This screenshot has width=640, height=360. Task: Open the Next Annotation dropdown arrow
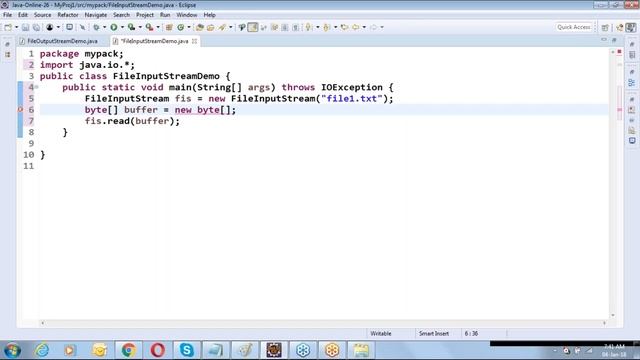click(x=318, y=27)
